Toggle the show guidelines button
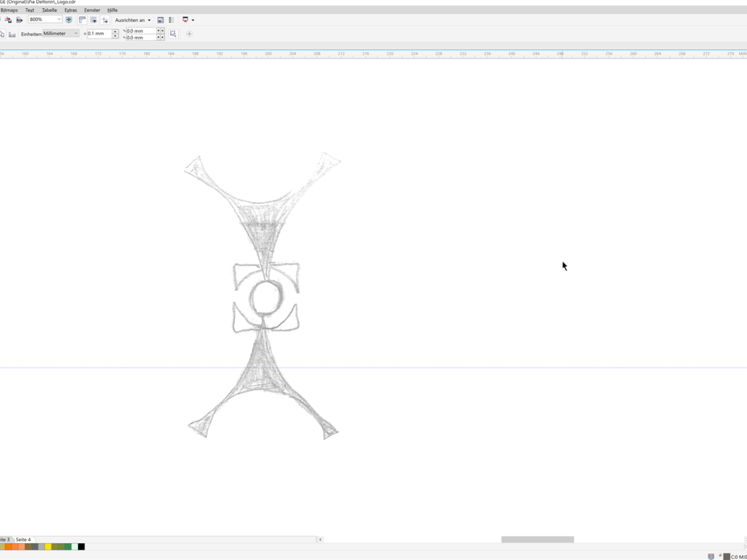The height and width of the screenshot is (560, 747). click(x=105, y=20)
